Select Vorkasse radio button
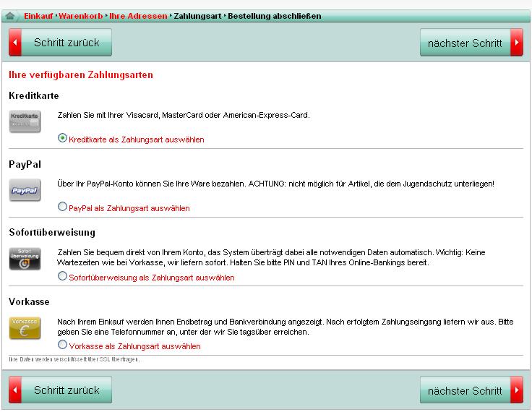The width and height of the screenshot is (532, 412). [62, 345]
